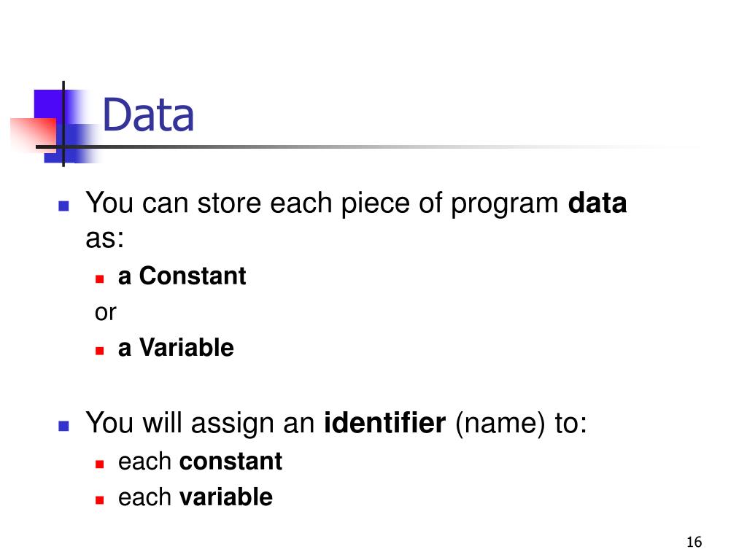
Task: Click the text "a Constant"
Action: (x=182, y=276)
